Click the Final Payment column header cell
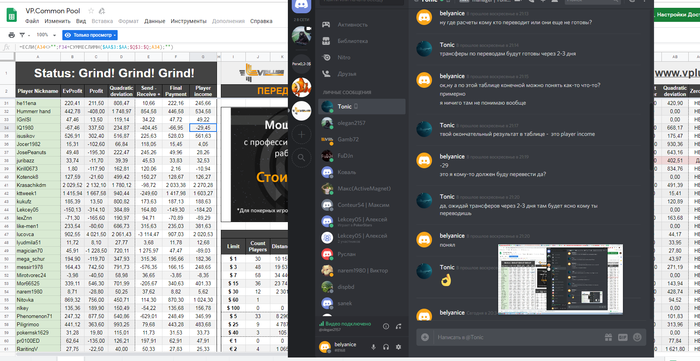700x361 pixels. (176, 91)
